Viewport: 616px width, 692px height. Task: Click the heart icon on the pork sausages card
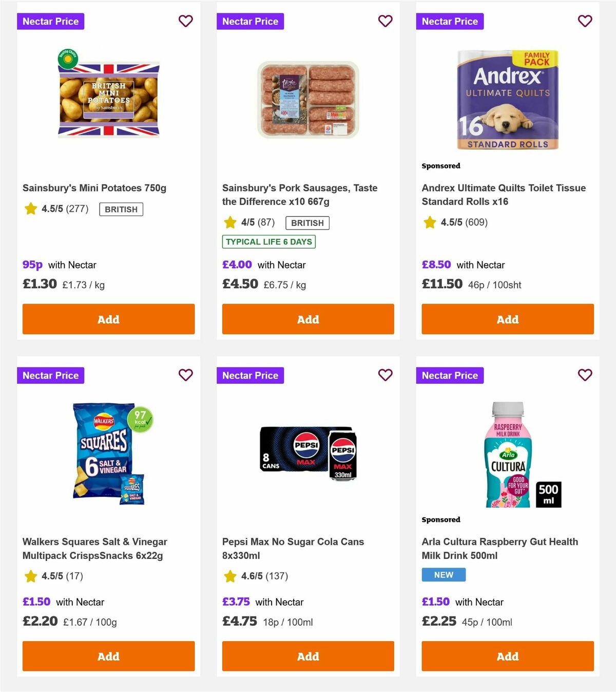(x=385, y=21)
